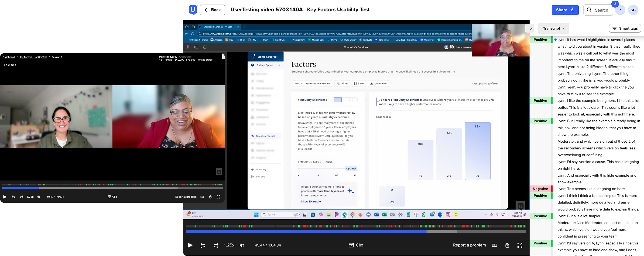Rewind using the large skip-back icon
Image resolution: width=644 pixels, height=256 pixels.
[203, 245]
